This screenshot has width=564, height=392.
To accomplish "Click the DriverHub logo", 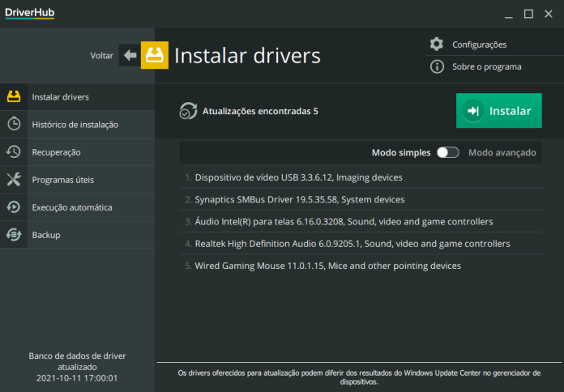I will click(x=29, y=13).
